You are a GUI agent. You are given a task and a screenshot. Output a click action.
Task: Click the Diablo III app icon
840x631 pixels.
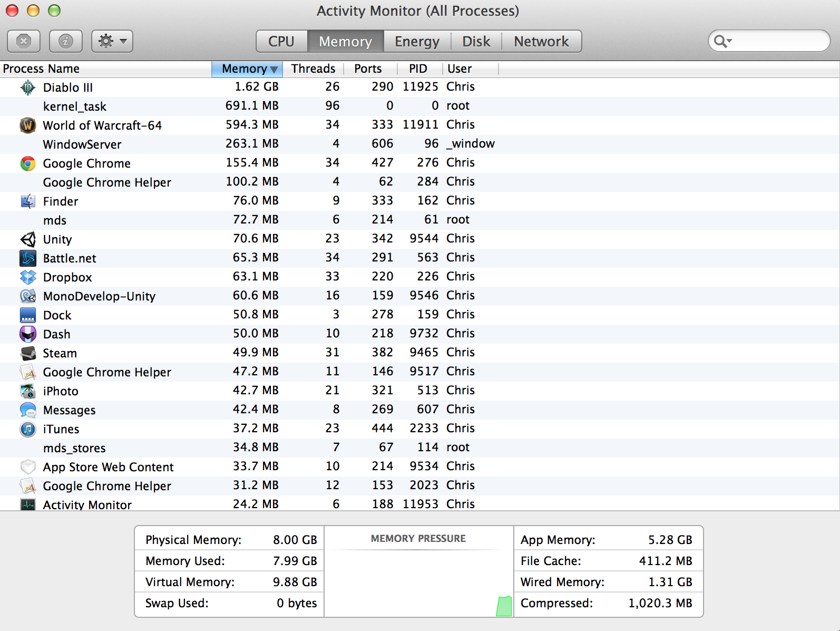tap(28, 87)
